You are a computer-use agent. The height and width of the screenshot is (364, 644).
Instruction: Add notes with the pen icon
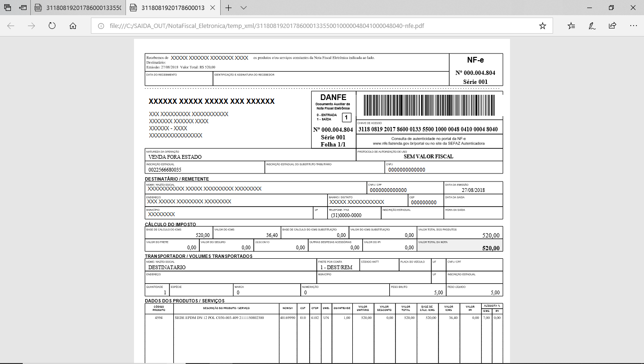(x=592, y=26)
